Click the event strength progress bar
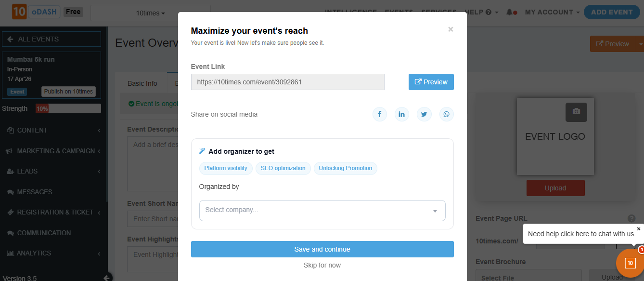 coord(68,109)
